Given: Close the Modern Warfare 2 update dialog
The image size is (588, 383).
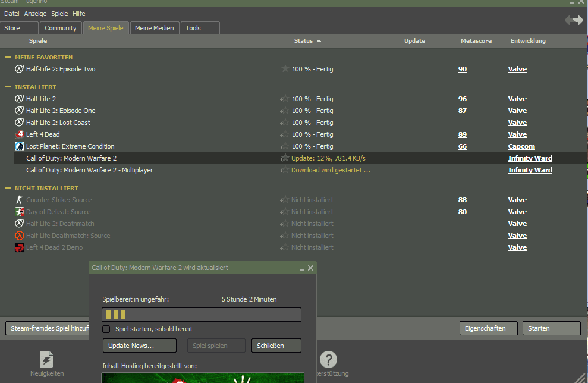Looking at the screenshot, I should (x=310, y=268).
